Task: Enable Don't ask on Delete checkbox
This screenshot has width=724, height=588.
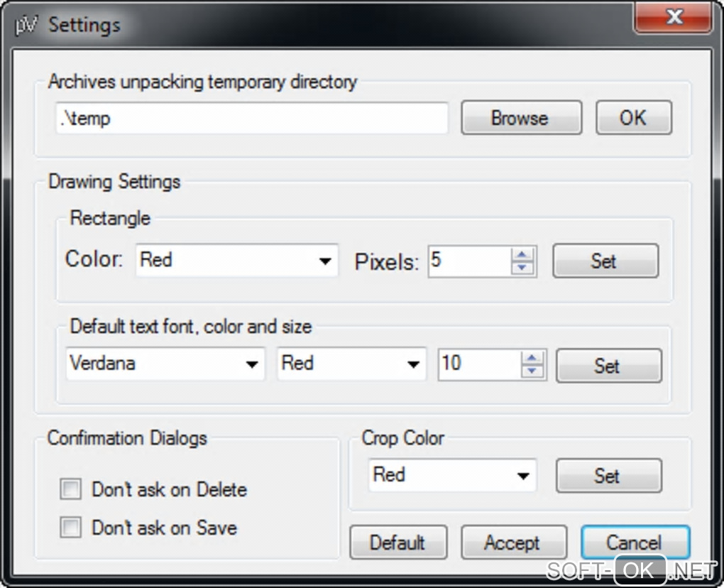Action: pos(71,490)
